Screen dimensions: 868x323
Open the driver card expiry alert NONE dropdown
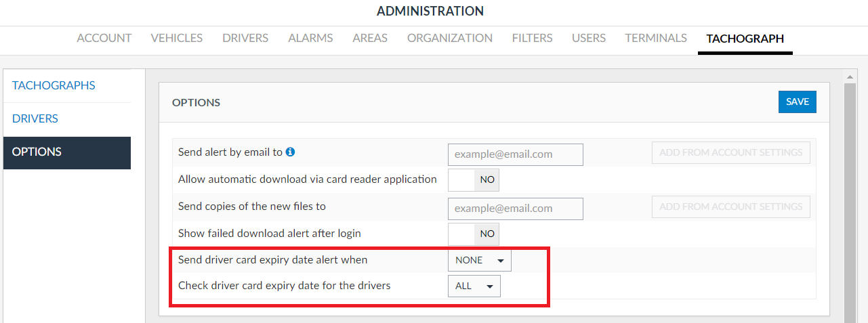(x=479, y=261)
